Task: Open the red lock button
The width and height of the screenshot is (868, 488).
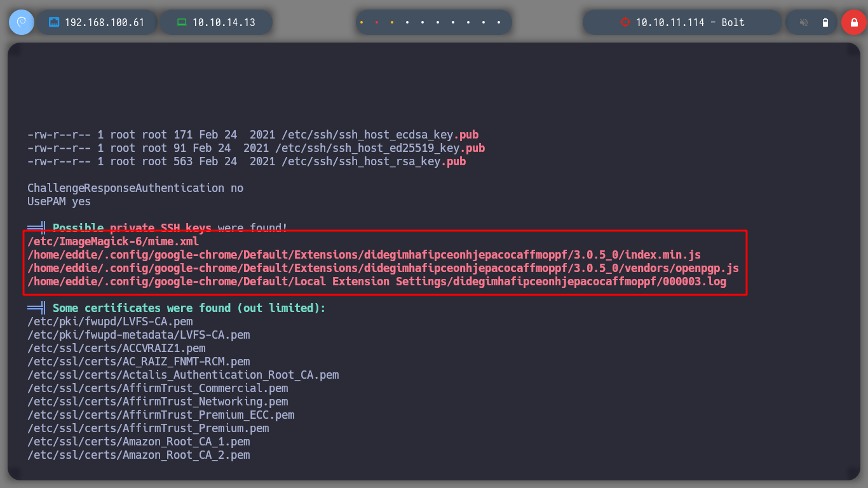Action: [x=854, y=22]
